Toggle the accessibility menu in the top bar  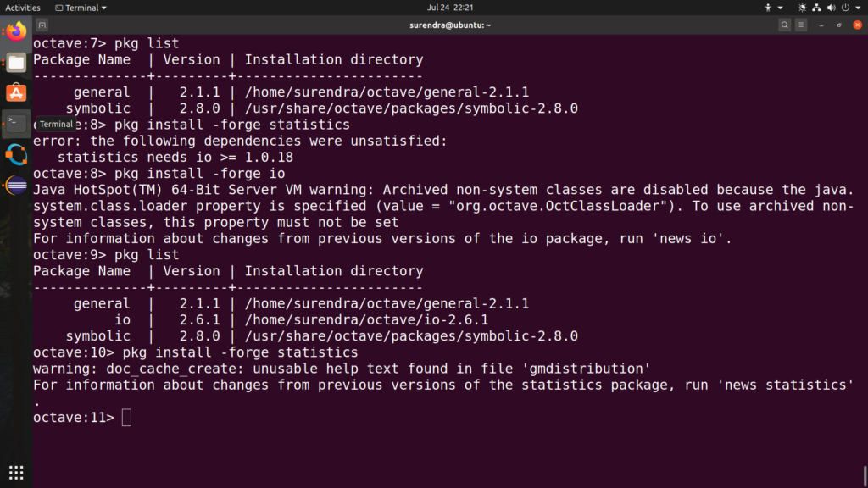[768, 8]
